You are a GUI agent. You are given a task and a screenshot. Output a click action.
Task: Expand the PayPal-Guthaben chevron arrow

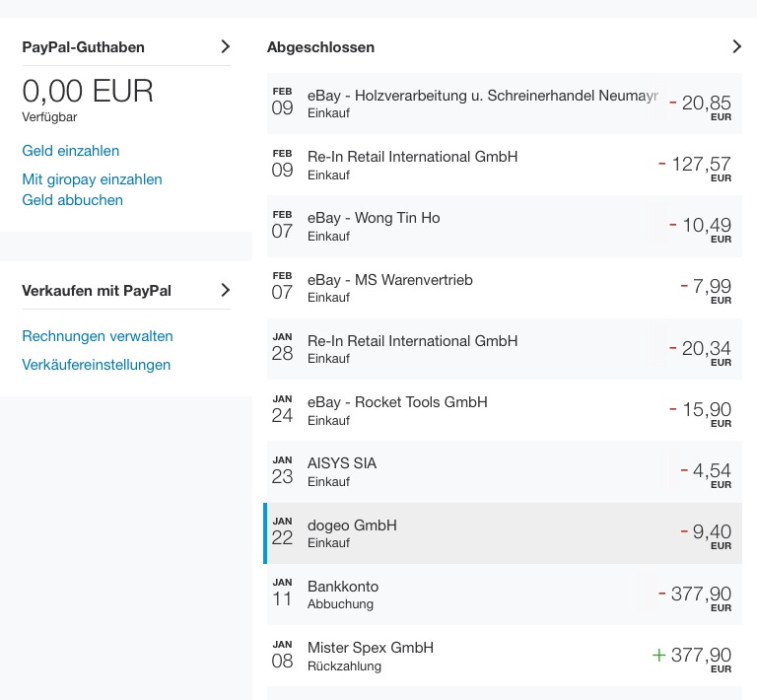pyautogui.click(x=225, y=46)
